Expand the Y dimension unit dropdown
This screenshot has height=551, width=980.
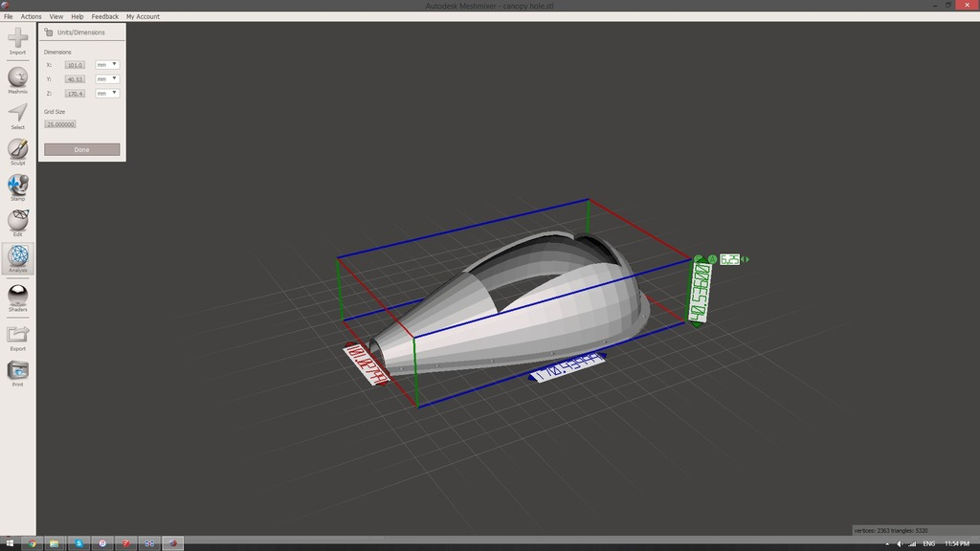pos(107,78)
